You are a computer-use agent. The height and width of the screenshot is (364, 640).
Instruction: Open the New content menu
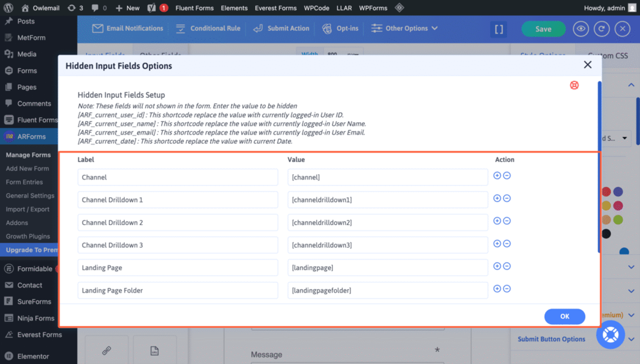tap(127, 8)
